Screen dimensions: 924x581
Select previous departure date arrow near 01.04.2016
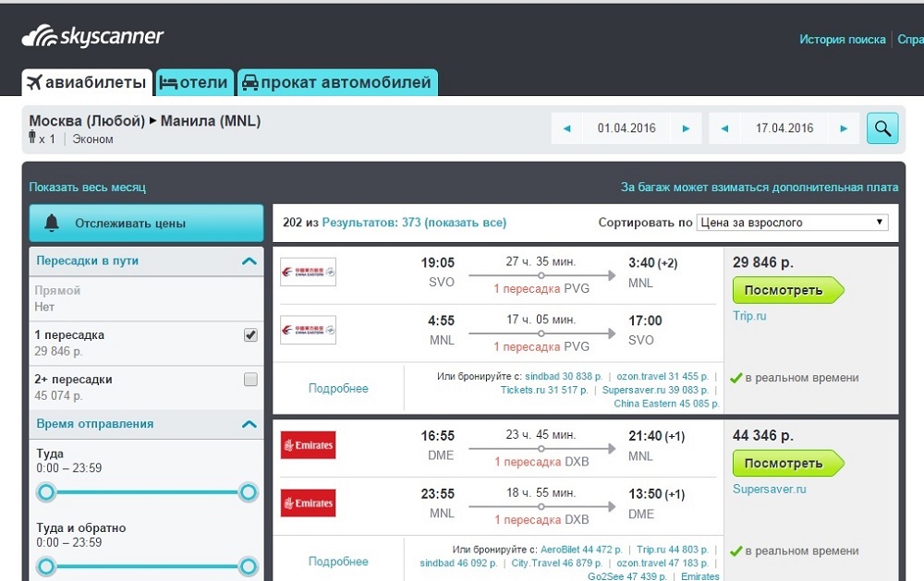point(567,128)
